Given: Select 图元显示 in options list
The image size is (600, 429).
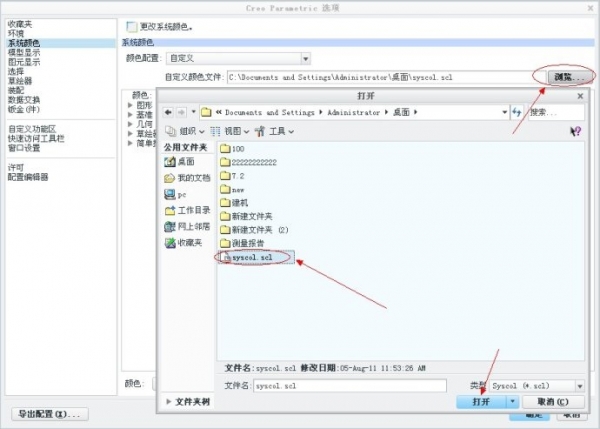Looking at the screenshot, I should click(24, 62).
